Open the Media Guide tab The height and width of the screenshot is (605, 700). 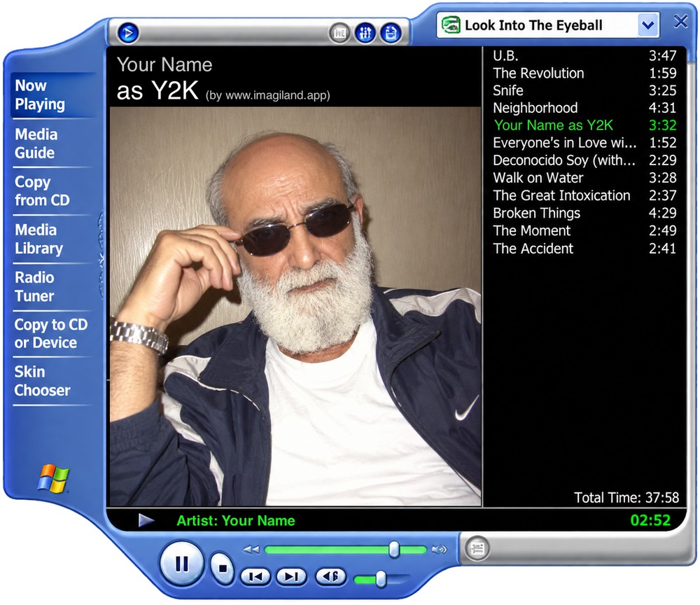click(x=53, y=144)
